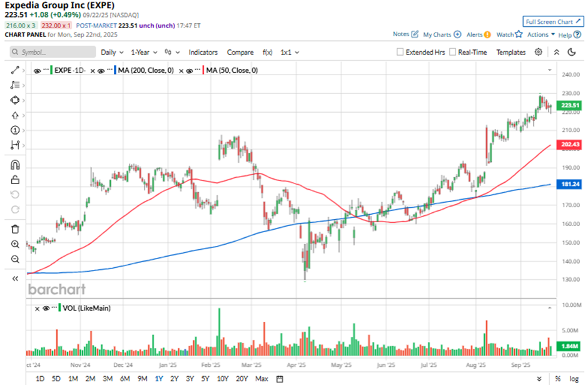Screen dimensions: 588x385
Task: Remove the VOL indicator pane
Action: [x=37, y=309]
